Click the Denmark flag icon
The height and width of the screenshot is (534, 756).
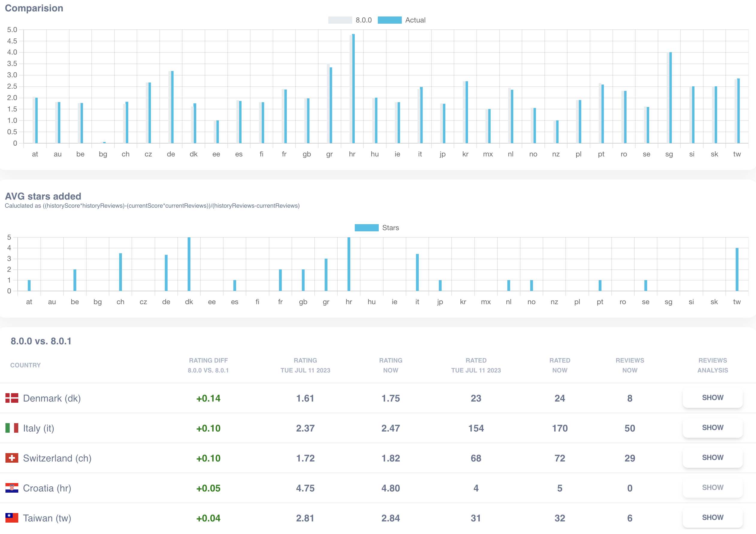point(12,398)
